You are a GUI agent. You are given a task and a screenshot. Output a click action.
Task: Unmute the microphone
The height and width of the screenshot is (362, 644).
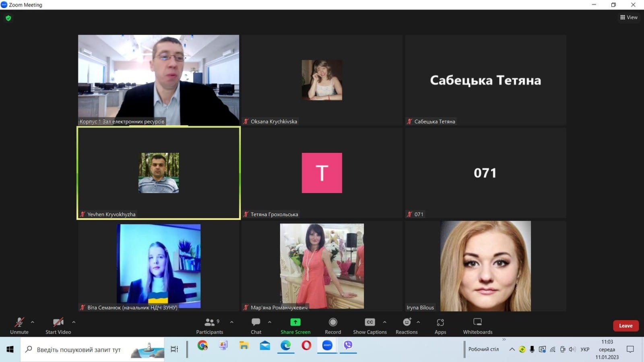click(19, 326)
